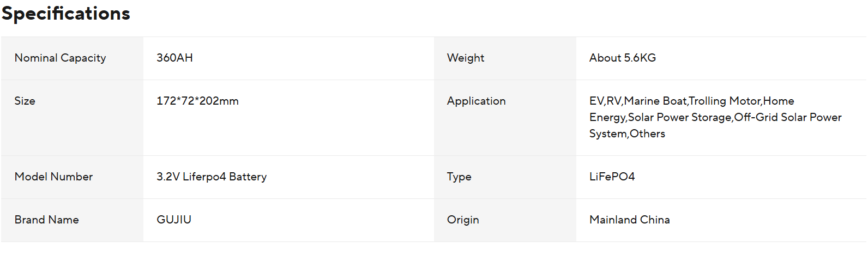Click the Trolling Motor text
This screenshot has width=868, height=254.
pyautogui.click(x=725, y=101)
